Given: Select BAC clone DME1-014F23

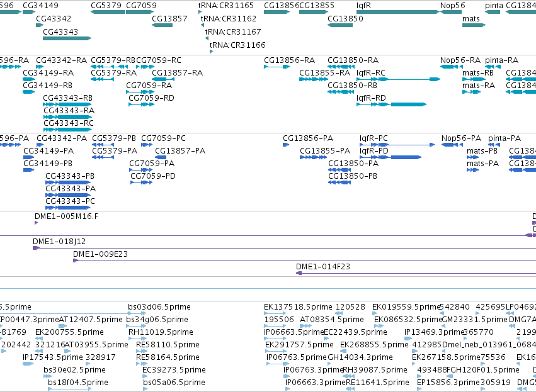Looking at the screenshot, I should pos(416,274).
